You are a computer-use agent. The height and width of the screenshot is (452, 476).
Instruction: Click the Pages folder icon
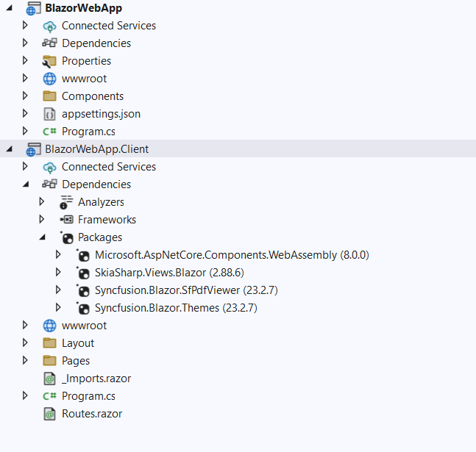pyautogui.click(x=49, y=361)
